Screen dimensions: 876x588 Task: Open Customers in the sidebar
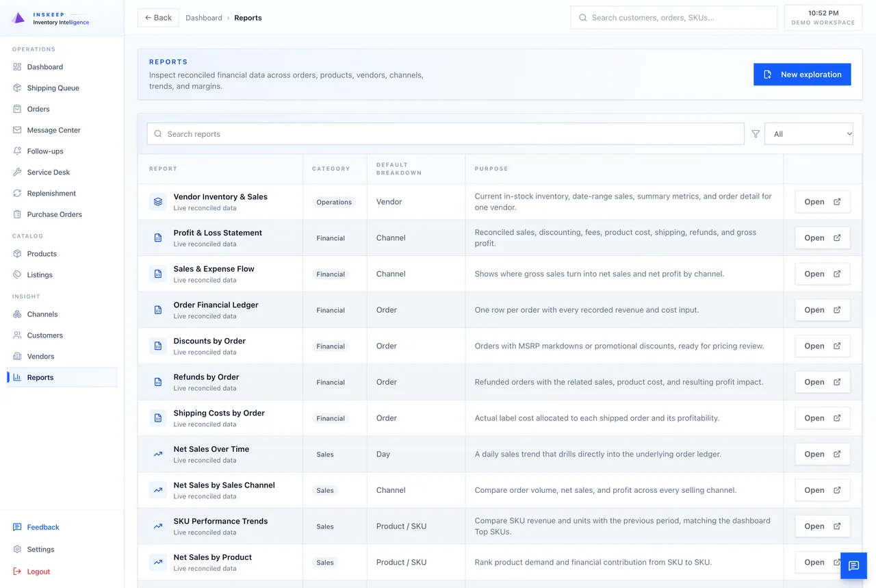(62, 335)
